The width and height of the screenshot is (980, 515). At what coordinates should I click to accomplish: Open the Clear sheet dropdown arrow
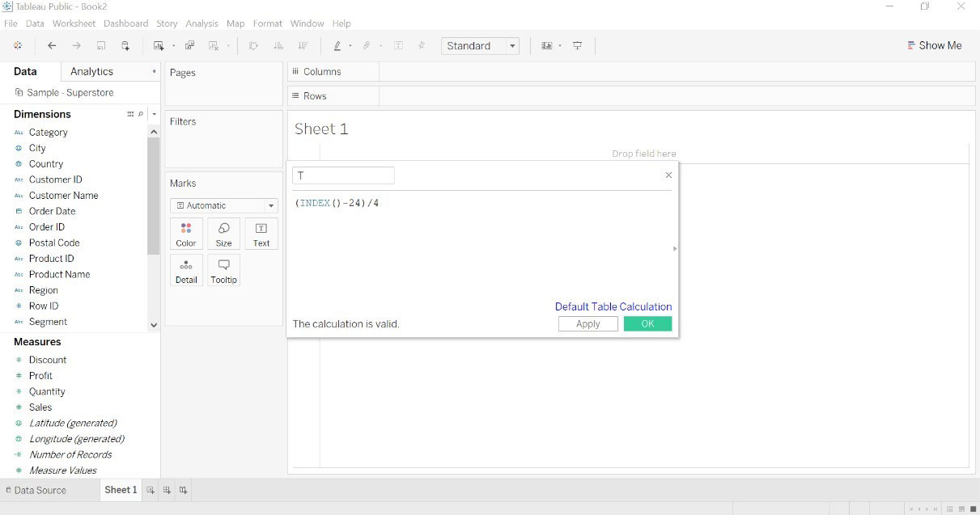click(x=227, y=46)
